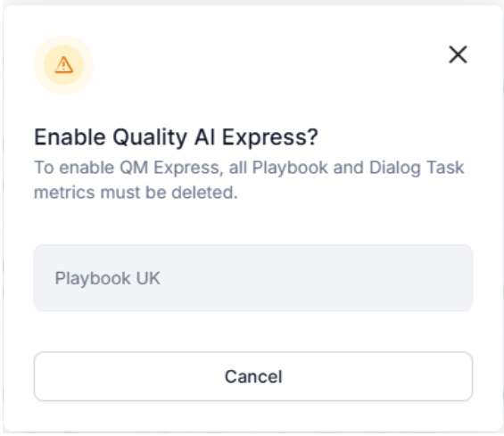The height and width of the screenshot is (436, 504).
Task: Click the orange warning triangle icon
Action: [x=63, y=65]
